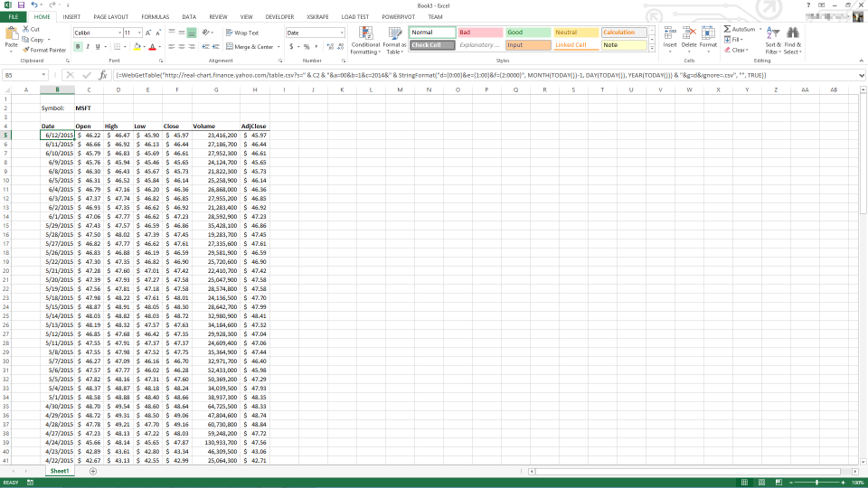Viewport: 868px width, 488px height.
Task: Toggle Wrap Text for the cell
Action: tap(241, 33)
